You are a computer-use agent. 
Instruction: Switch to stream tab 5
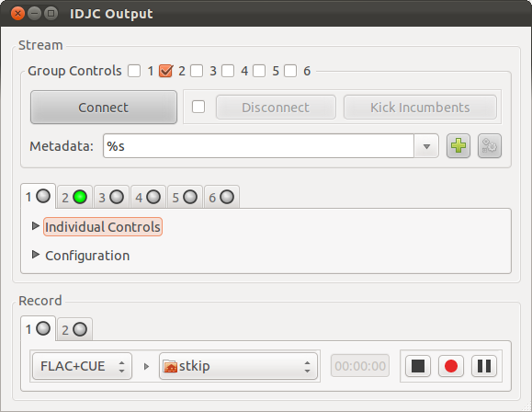pos(185,197)
